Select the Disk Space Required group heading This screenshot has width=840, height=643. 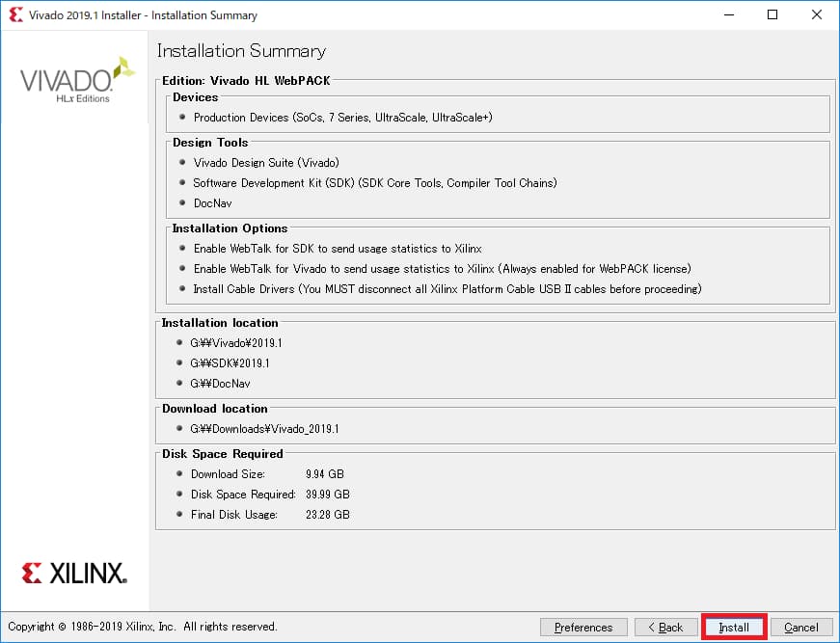[x=223, y=454]
